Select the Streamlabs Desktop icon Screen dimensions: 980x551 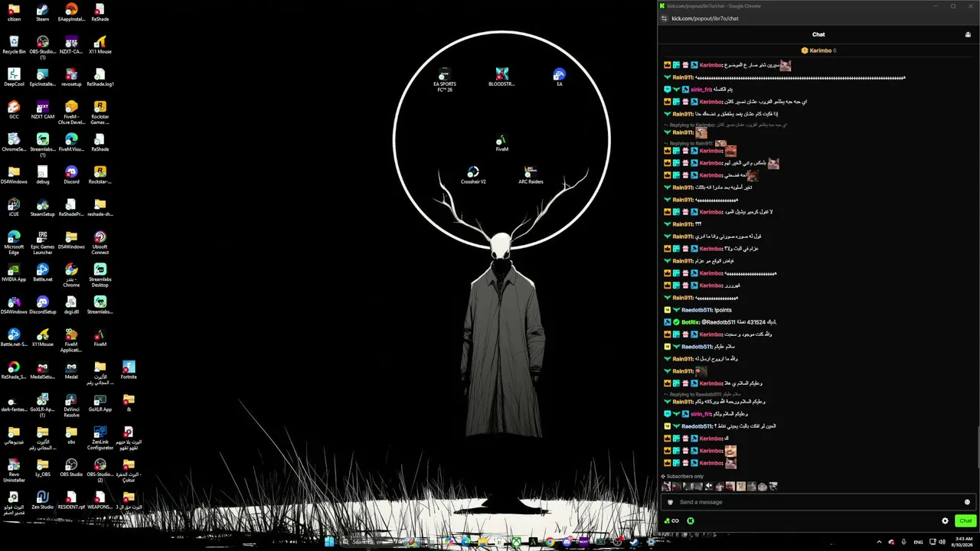click(100, 275)
